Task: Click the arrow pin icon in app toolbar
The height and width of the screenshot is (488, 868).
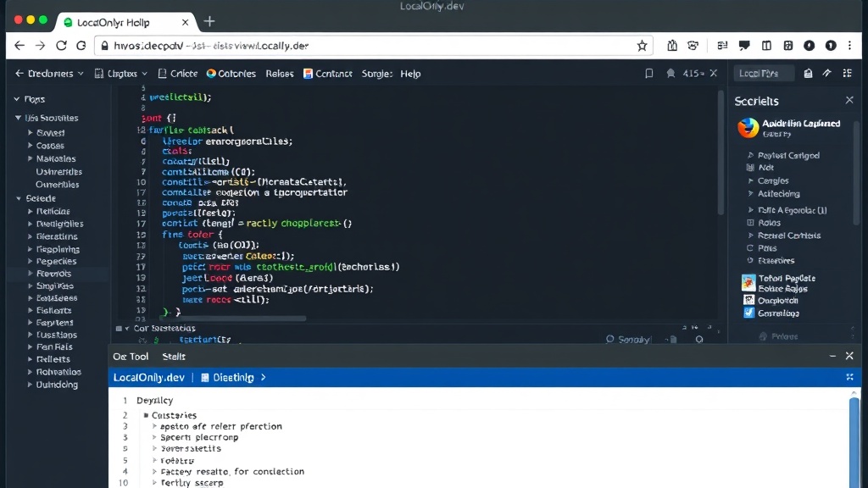Action: click(x=827, y=74)
